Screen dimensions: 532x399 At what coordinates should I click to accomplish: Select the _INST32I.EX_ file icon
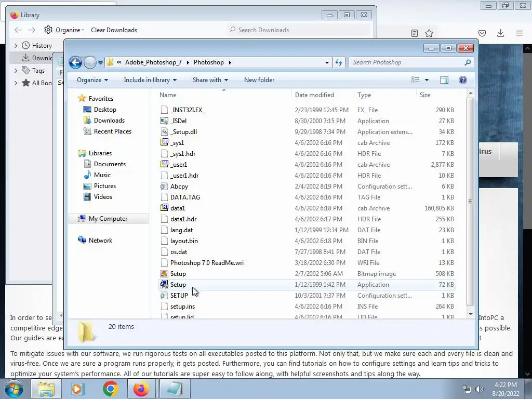[x=164, y=110]
